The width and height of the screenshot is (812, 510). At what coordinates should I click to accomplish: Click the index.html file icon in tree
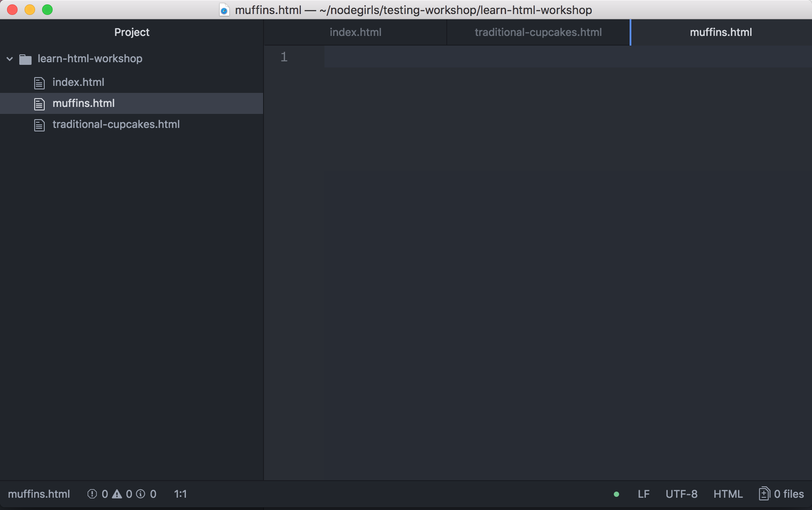click(39, 83)
